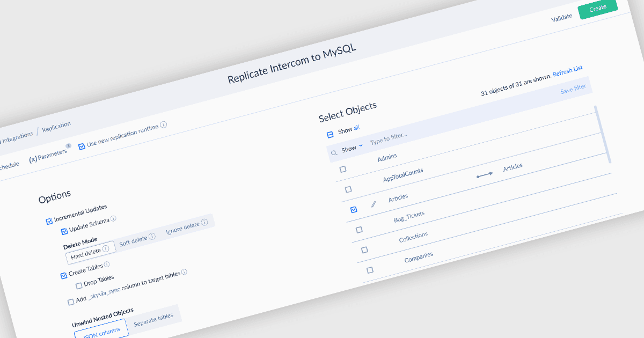Check the Bug_Tickets object checkbox
The height and width of the screenshot is (338, 644).
pyautogui.click(x=359, y=230)
